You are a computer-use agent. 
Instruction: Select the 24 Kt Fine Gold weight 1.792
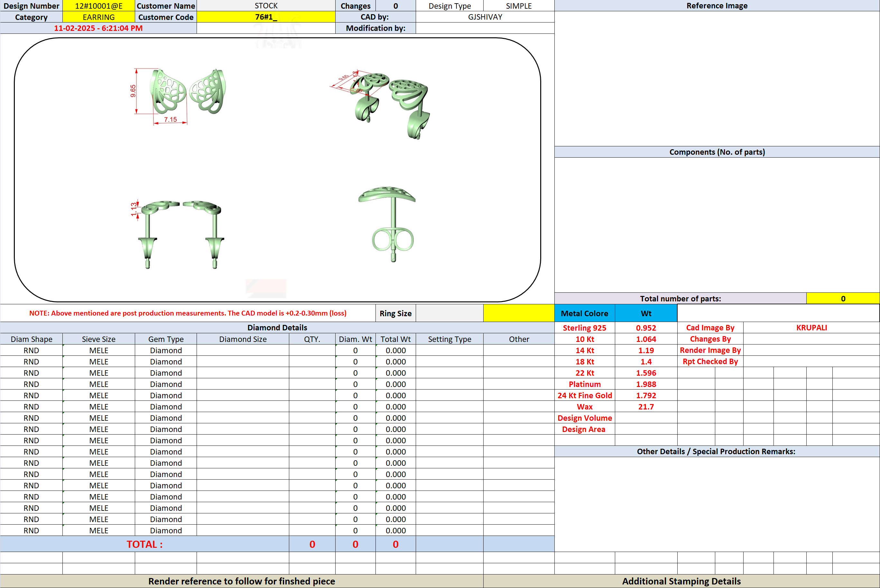(646, 395)
